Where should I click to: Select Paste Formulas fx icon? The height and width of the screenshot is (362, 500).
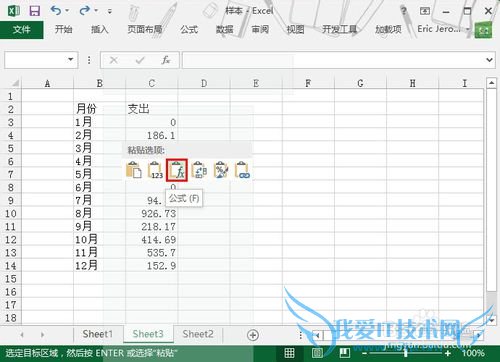[x=177, y=170]
